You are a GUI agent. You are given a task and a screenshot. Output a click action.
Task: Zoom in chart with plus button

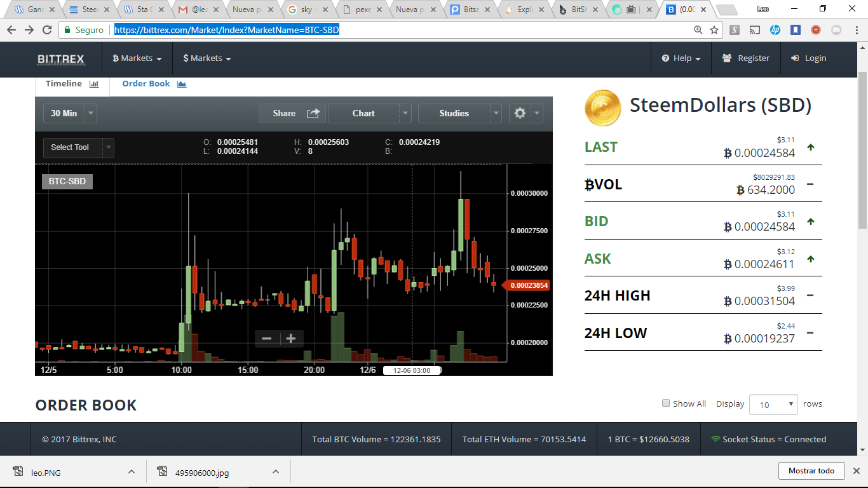[291, 339]
